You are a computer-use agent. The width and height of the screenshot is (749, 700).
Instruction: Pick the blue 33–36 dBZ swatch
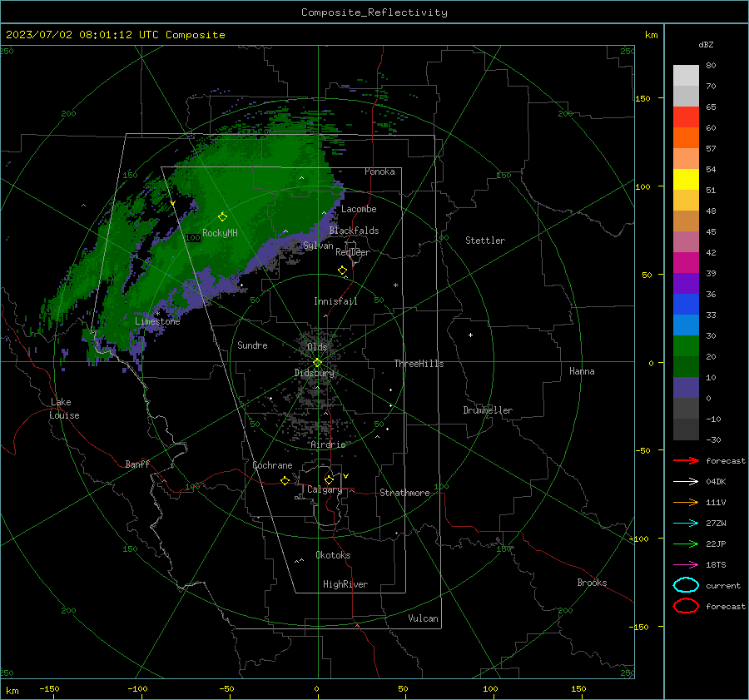(686, 305)
